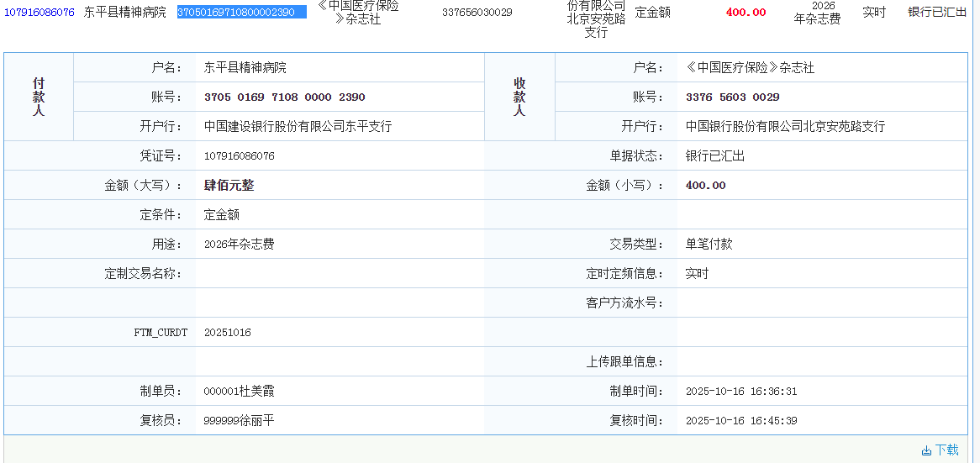The image size is (980, 463).
Task: Click creator name 000001杜美霞
Action: pyautogui.click(x=239, y=391)
